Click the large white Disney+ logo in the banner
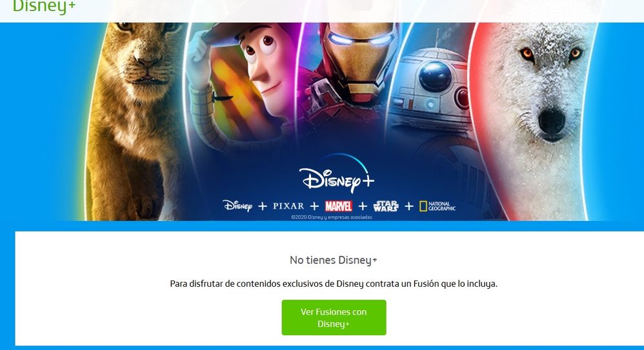Image resolution: width=644 pixels, height=350 pixels. pos(337,175)
